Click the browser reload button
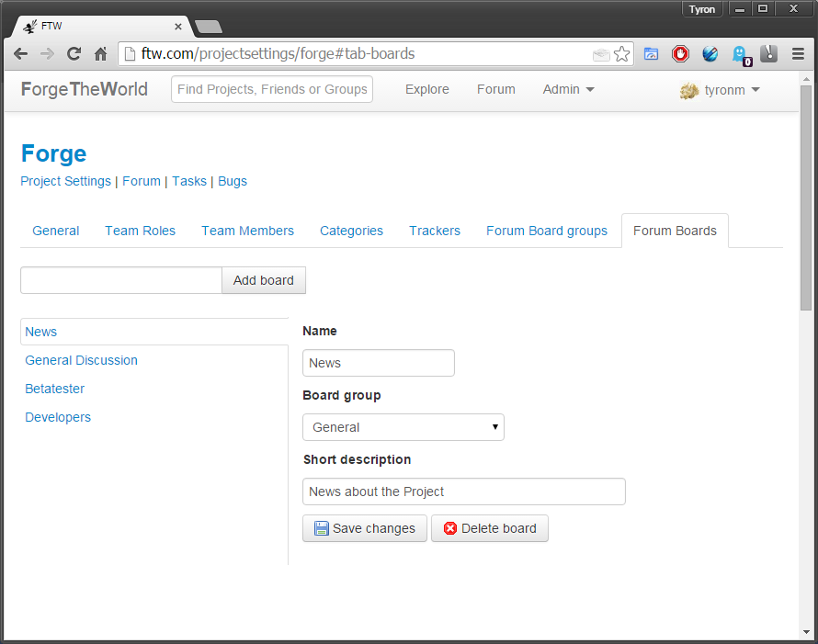The width and height of the screenshot is (818, 644). click(x=74, y=54)
